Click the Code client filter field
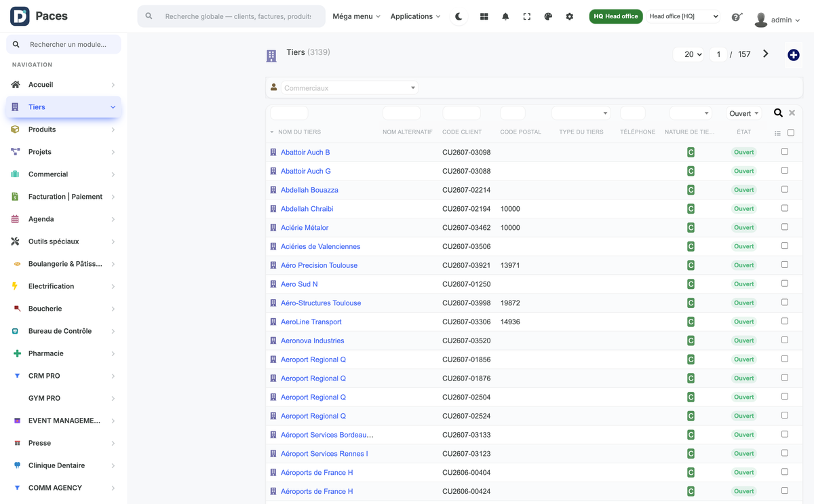Viewport: 814px width, 504px height. pos(461,113)
